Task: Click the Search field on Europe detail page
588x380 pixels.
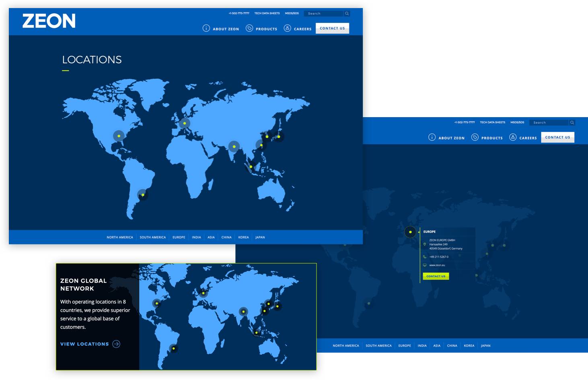Action: [549, 122]
